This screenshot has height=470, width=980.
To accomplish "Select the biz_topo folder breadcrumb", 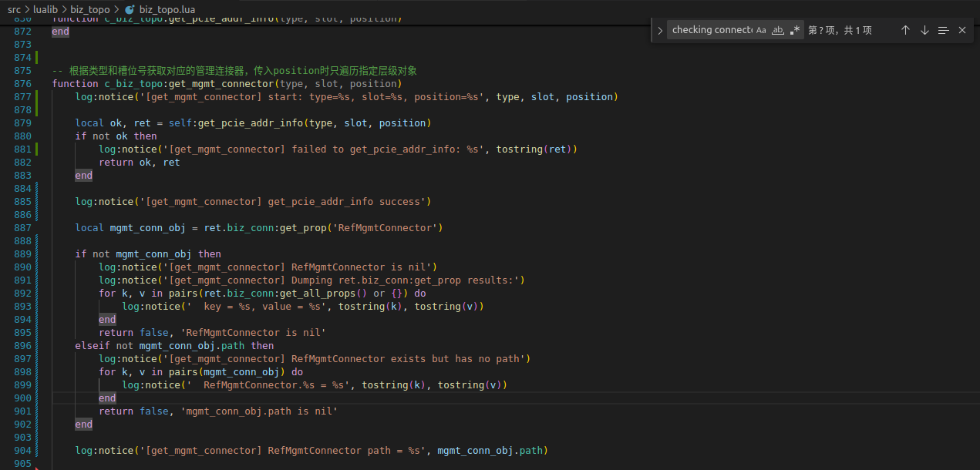I will [89, 9].
